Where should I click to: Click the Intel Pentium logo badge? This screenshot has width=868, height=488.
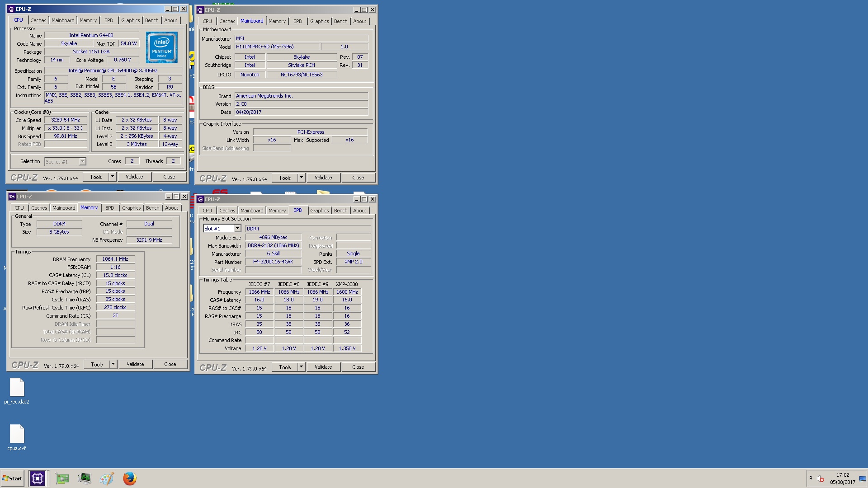pyautogui.click(x=162, y=47)
